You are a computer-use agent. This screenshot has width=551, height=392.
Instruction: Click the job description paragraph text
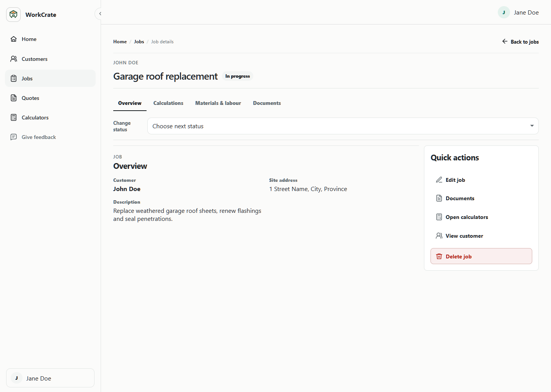coord(187,215)
